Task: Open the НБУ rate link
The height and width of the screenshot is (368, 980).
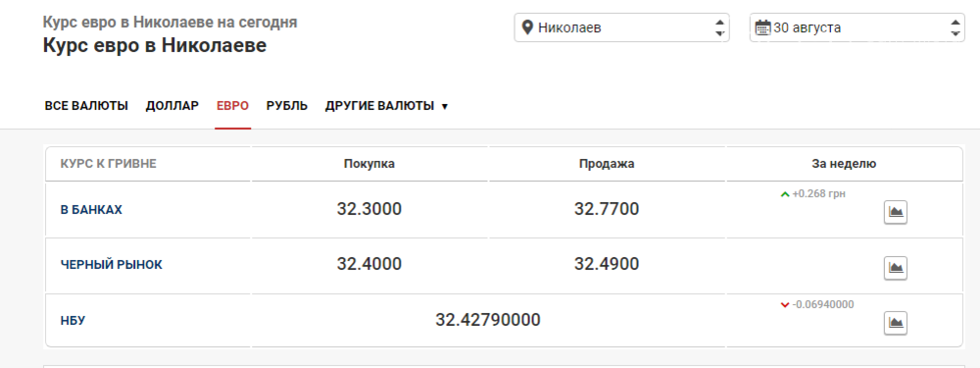Action: click(73, 321)
